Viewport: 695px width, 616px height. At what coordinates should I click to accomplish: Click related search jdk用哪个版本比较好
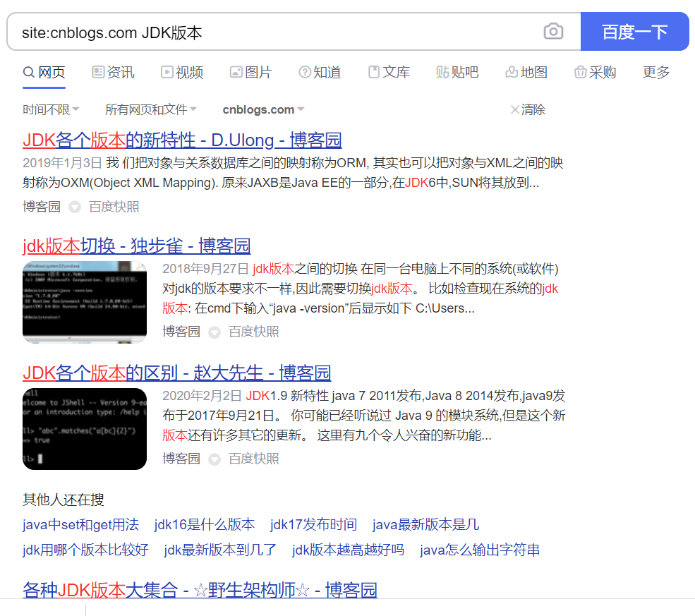click(x=85, y=550)
